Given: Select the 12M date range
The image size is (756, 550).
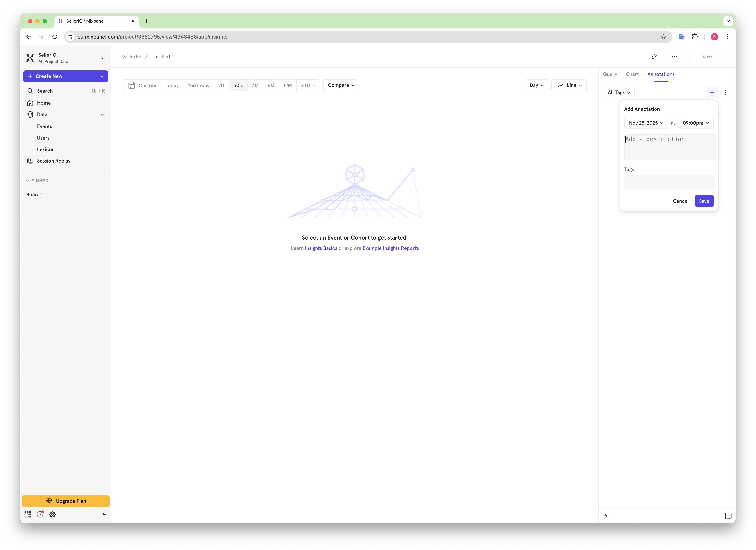Looking at the screenshot, I should [287, 85].
